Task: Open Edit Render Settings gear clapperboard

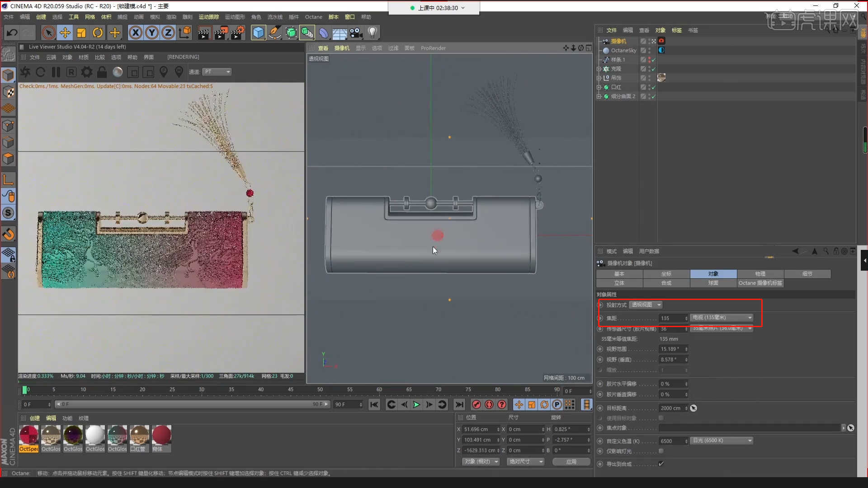Action: 238,33
